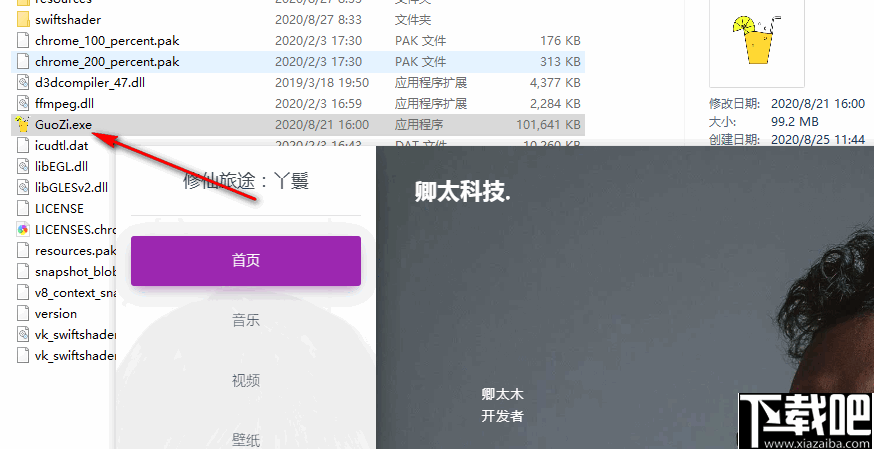Click the 卿太科技. heading text
This screenshot has height=449, width=874.
tap(463, 192)
